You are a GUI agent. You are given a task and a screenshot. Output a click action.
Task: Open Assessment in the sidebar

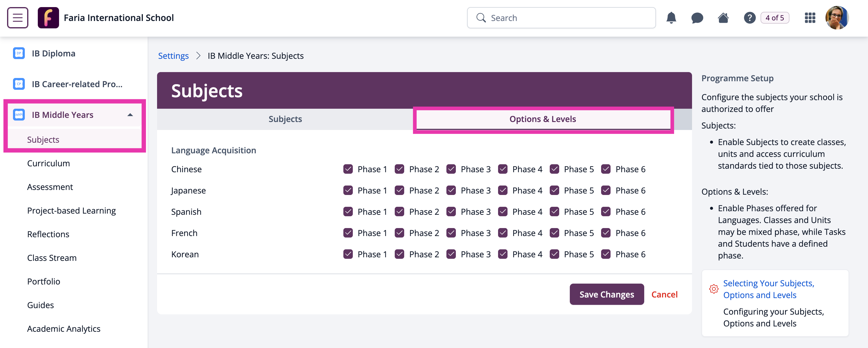click(x=50, y=187)
